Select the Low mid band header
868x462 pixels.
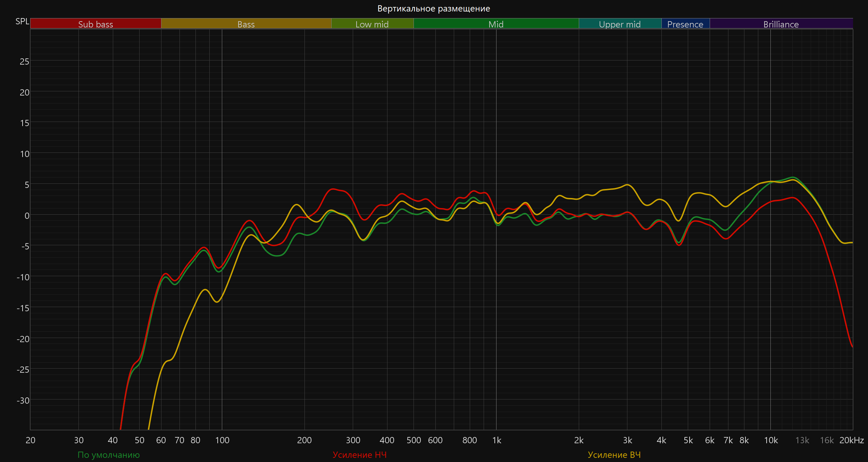(372, 24)
